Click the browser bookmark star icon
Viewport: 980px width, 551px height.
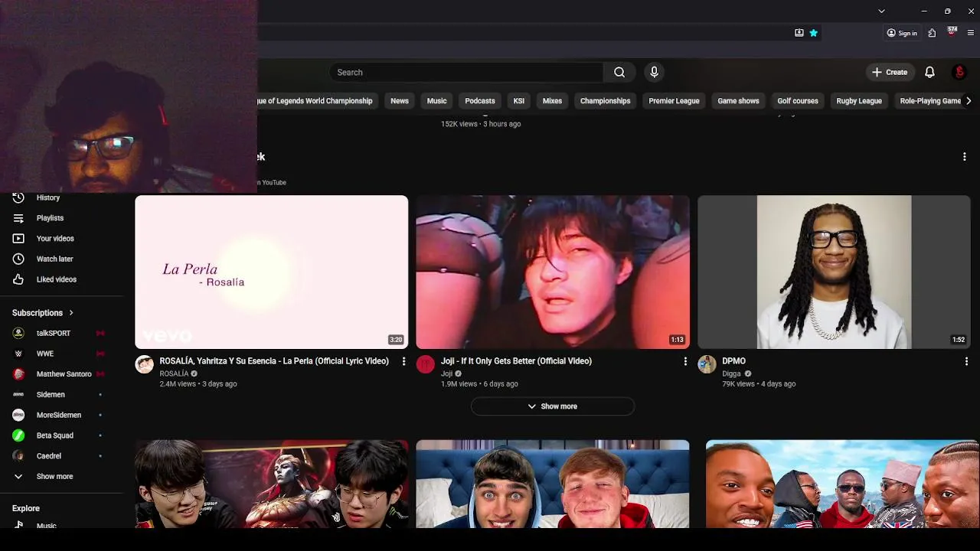(814, 33)
